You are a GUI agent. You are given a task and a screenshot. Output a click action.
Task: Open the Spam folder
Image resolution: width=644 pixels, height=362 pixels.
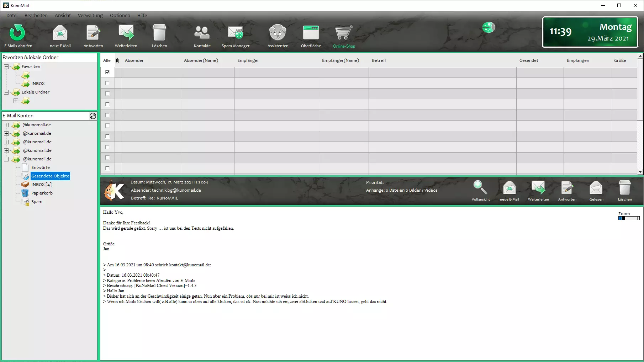[37, 202]
